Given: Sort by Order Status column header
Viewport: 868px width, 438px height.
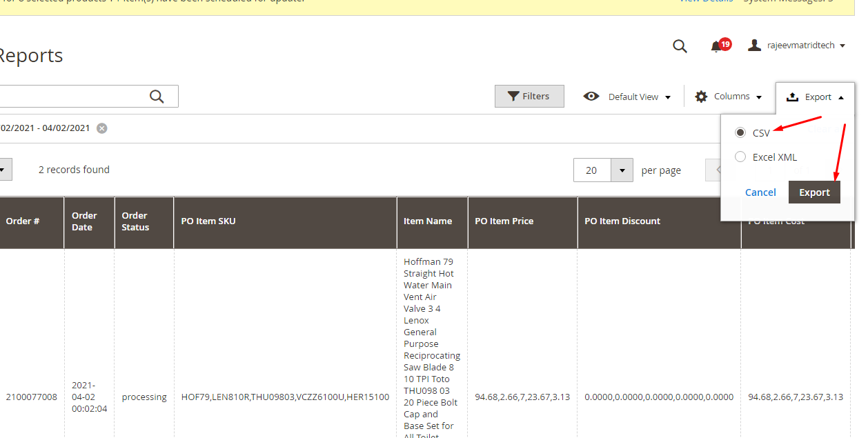Looking at the screenshot, I should (x=144, y=221).
